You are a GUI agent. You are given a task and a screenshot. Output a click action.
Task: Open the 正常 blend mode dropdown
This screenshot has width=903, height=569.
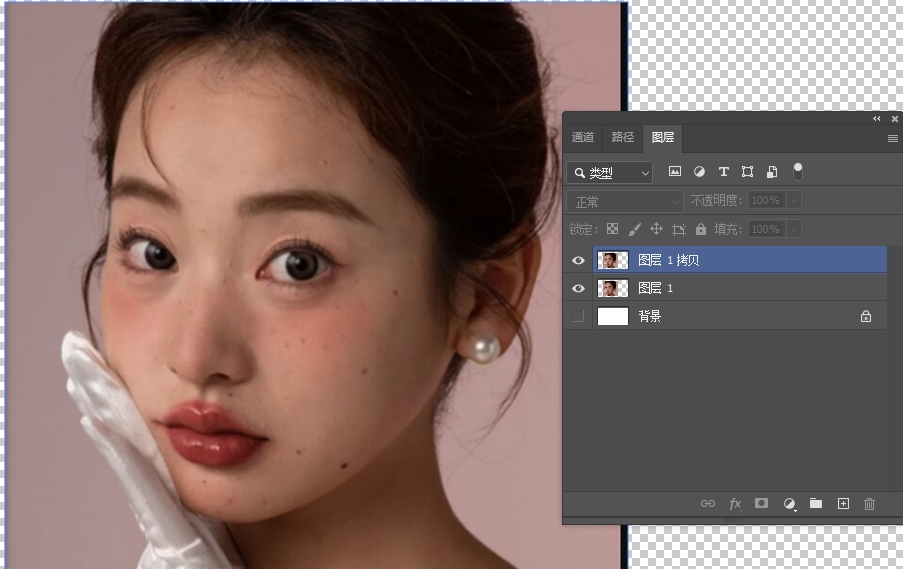click(625, 202)
